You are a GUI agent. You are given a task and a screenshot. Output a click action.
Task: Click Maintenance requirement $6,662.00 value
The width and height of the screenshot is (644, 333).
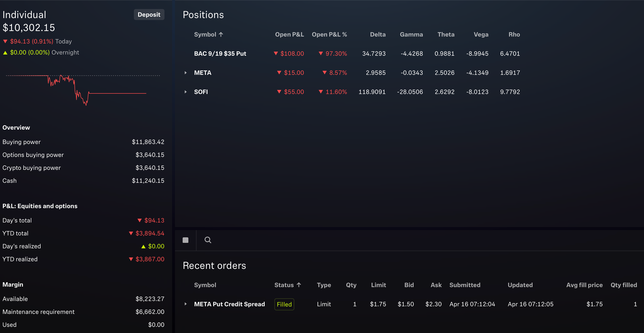pyautogui.click(x=150, y=312)
